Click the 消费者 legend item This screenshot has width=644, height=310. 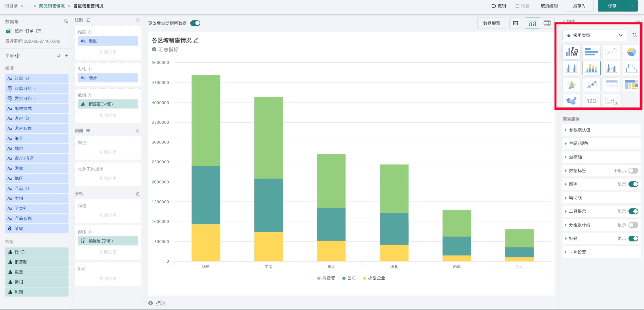pos(326,278)
